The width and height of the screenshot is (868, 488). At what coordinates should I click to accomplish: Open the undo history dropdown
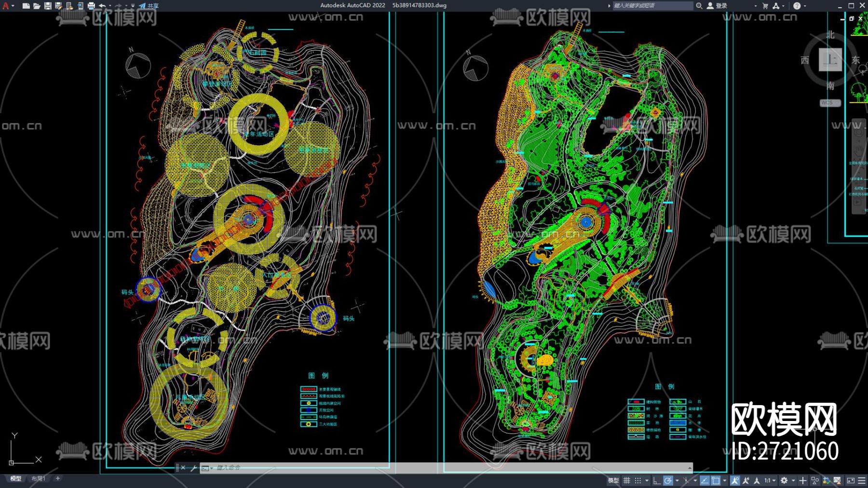(110, 6)
